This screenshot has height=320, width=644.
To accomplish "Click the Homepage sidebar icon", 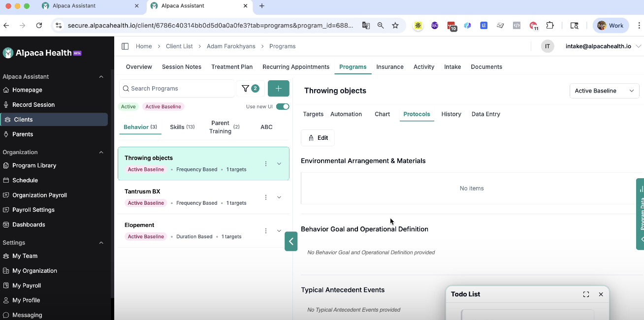I will [6, 90].
